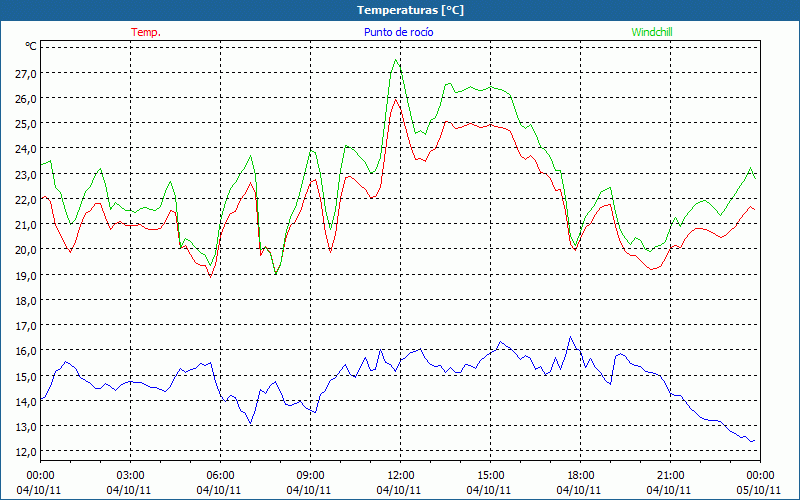
Task: Click the 'Temperaturas [°C]' chart title
Action: 410,10
